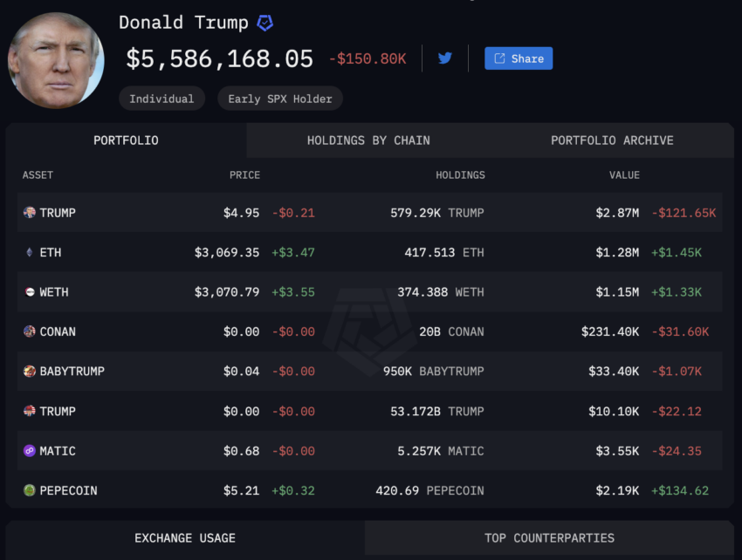Click the $231.40K value cell
This screenshot has height=560, width=742.
point(610,332)
